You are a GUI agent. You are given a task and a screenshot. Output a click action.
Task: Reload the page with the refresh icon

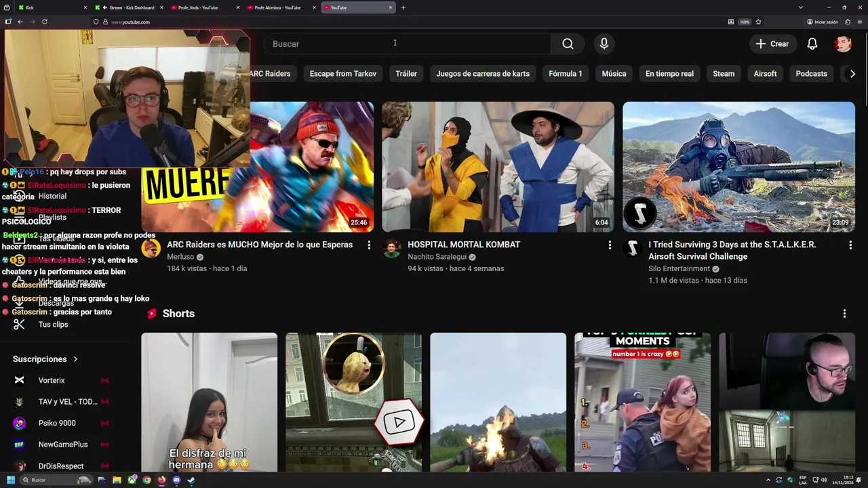click(x=45, y=22)
